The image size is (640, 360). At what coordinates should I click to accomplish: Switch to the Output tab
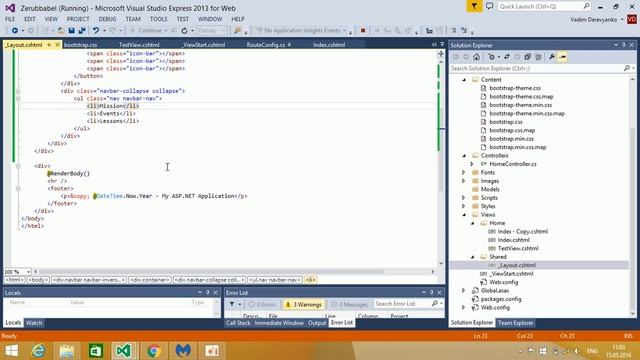(317, 323)
